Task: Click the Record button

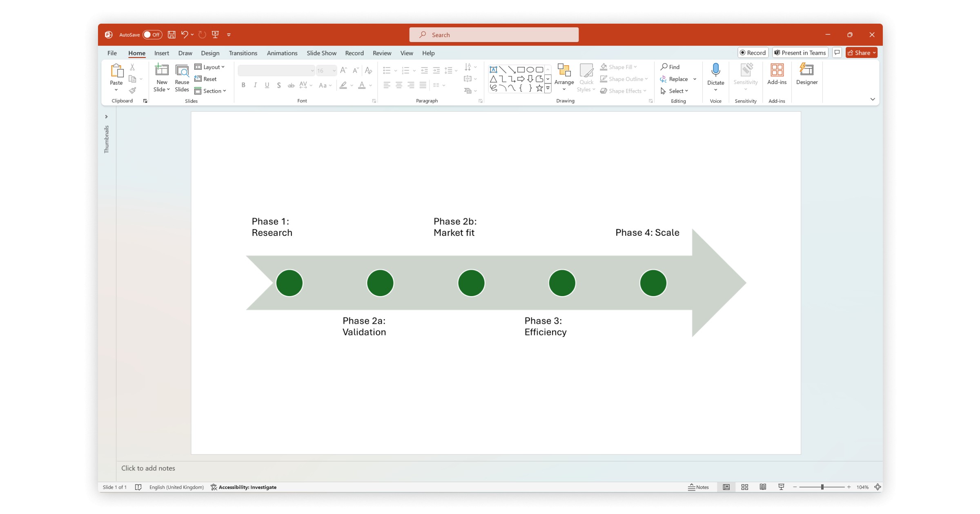Action: tap(753, 53)
